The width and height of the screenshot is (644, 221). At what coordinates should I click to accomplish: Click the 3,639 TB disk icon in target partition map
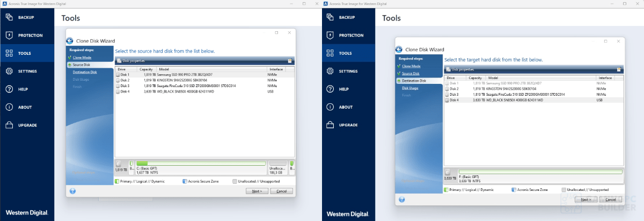coord(448,172)
